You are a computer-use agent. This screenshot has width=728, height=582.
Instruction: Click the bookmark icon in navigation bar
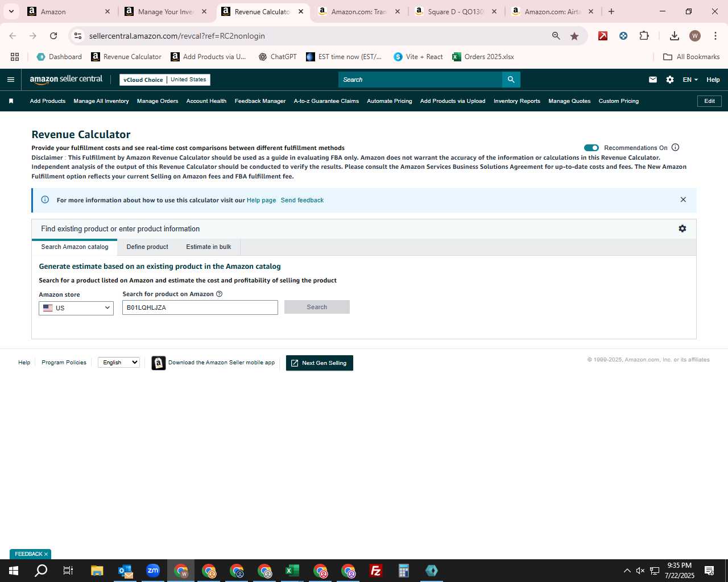point(11,101)
